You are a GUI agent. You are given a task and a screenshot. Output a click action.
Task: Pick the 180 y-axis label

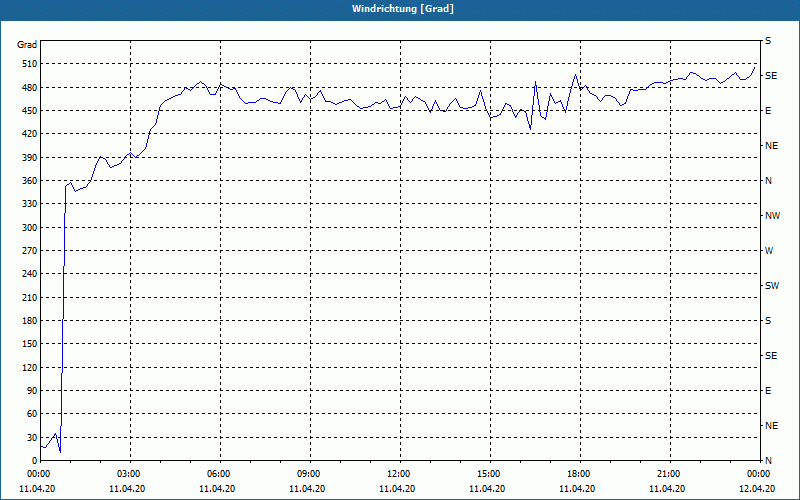click(x=30, y=321)
